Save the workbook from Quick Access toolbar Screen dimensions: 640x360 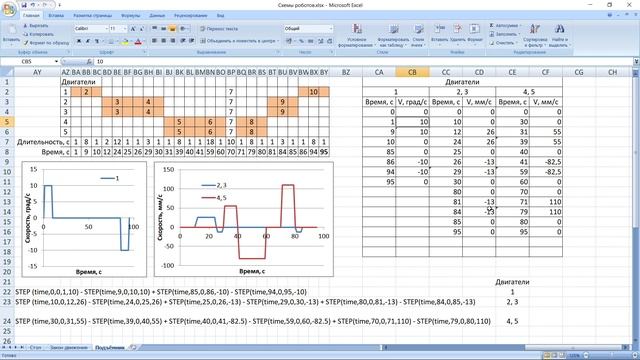point(24,5)
